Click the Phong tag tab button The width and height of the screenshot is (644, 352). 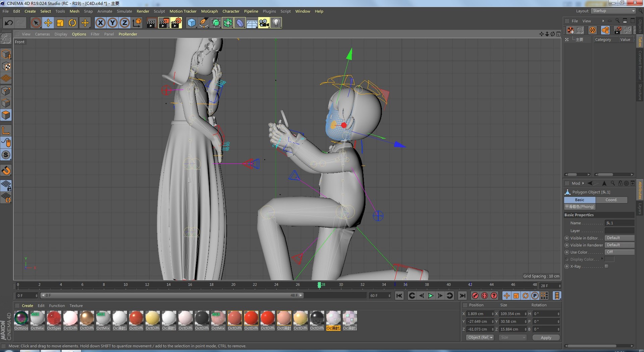pos(580,207)
